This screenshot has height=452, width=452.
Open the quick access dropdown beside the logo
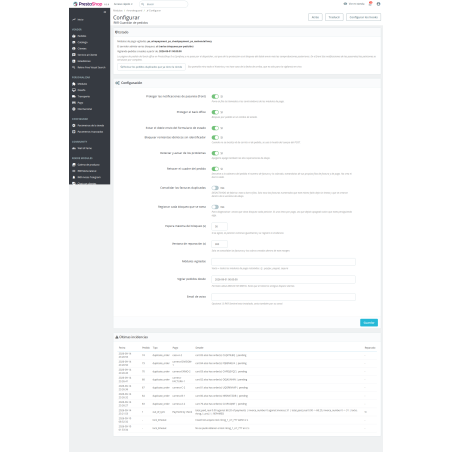[x=123, y=4]
